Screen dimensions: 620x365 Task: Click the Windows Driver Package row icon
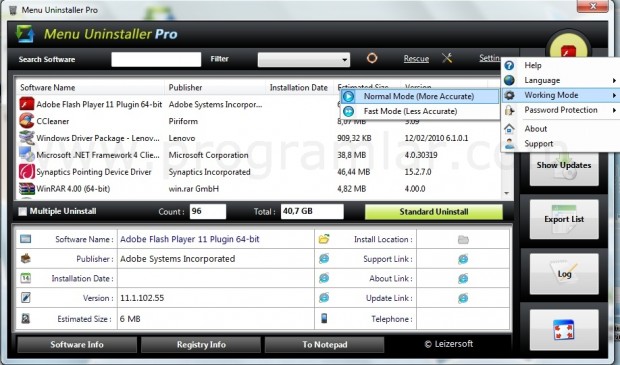26,138
